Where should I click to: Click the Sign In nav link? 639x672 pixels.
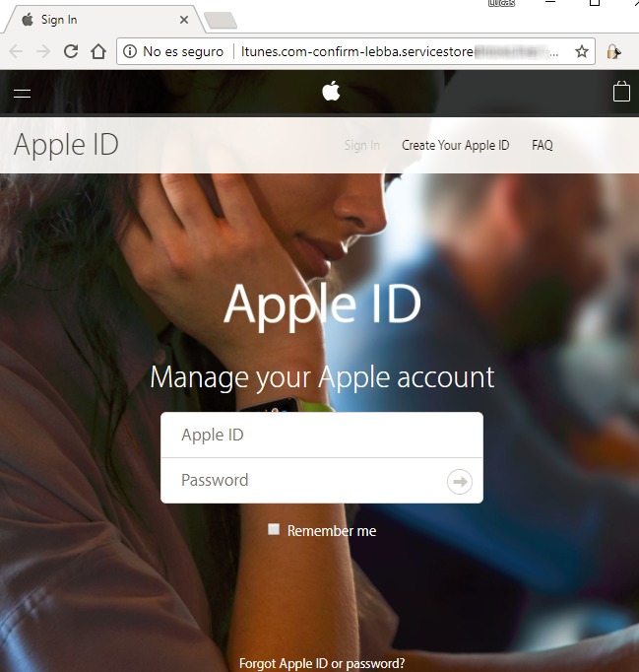[362, 145]
